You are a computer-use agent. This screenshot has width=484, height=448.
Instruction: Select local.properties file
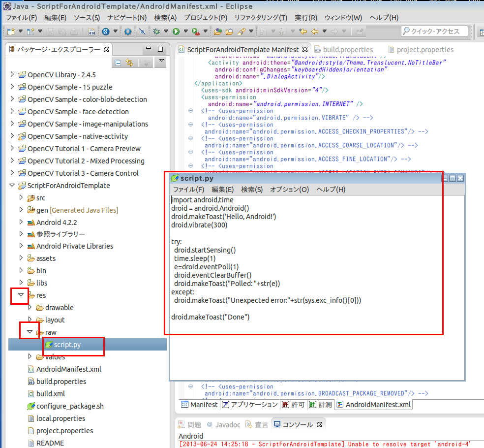point(61,418)
